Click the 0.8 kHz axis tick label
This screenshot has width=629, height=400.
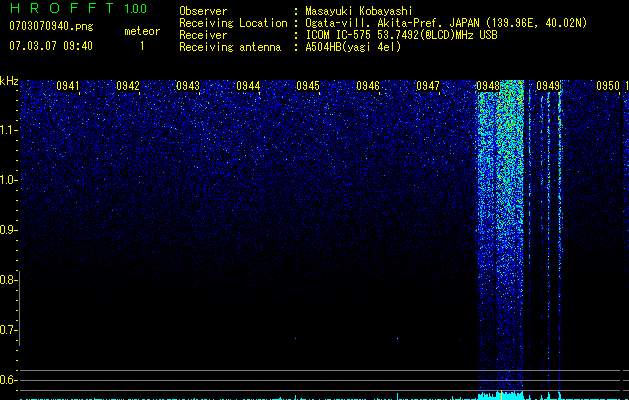tap(9, 280)
